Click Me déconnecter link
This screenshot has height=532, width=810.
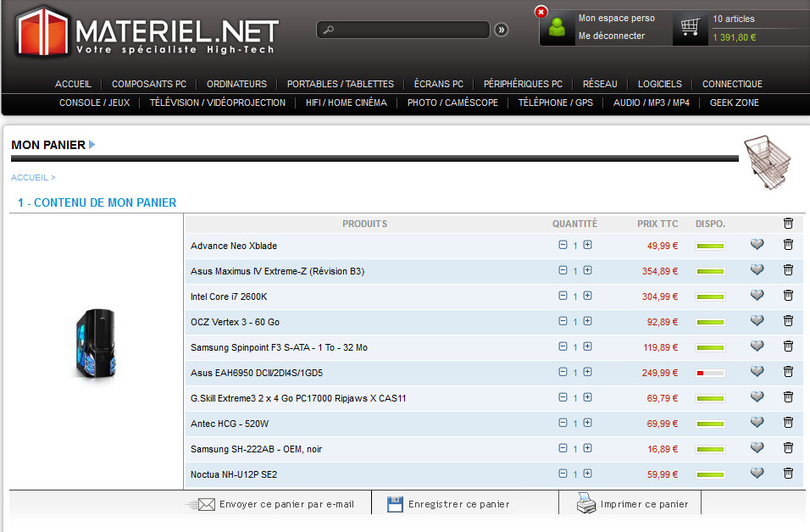(x=611, y=36)
